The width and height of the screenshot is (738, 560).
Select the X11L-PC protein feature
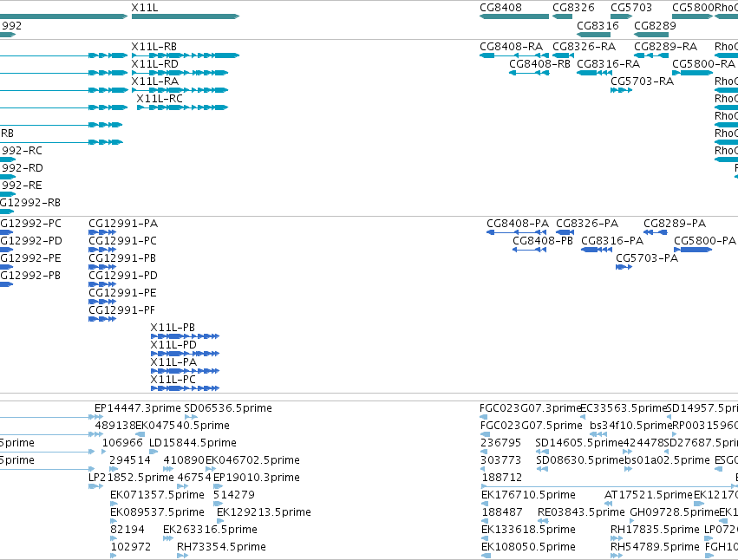click(185, 388)
